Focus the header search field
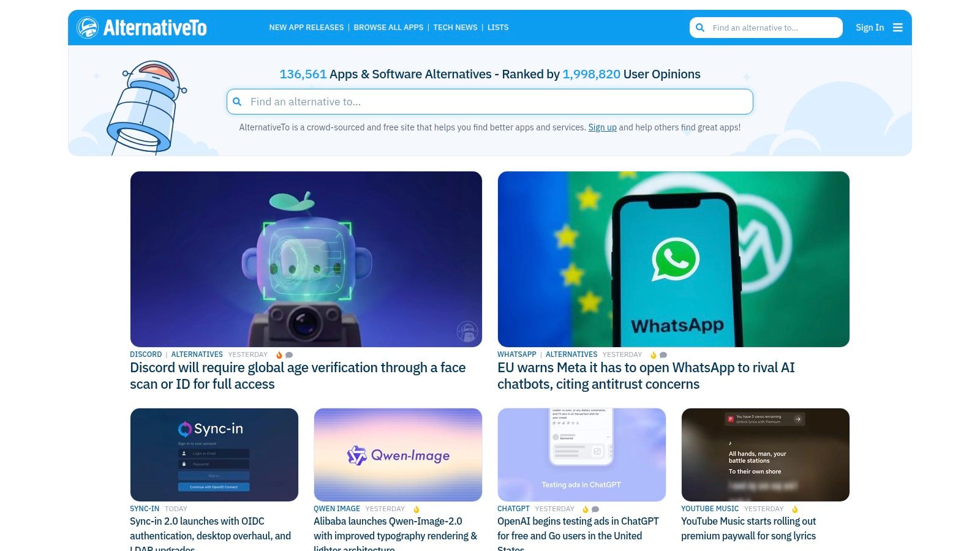The width and height of the screenshot is (980, 551). [x=766, y=28]
